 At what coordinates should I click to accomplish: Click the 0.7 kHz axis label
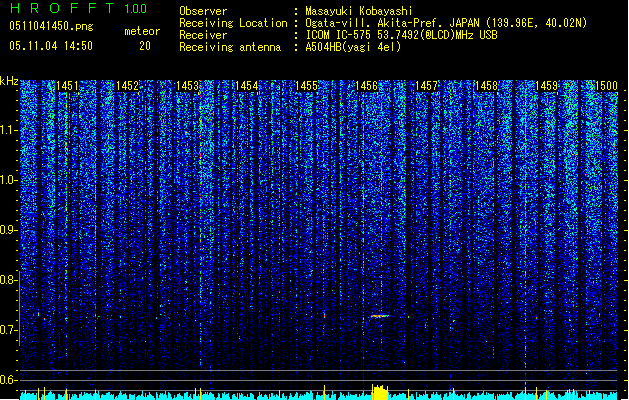(x=9, y=330)
